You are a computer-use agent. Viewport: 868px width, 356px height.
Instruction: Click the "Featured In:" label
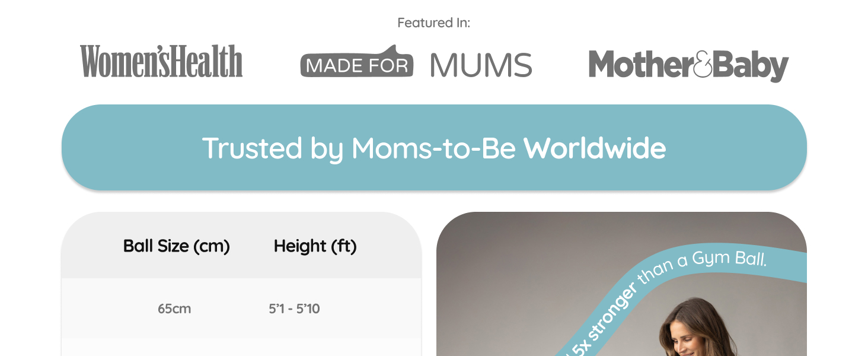[433, 23]
